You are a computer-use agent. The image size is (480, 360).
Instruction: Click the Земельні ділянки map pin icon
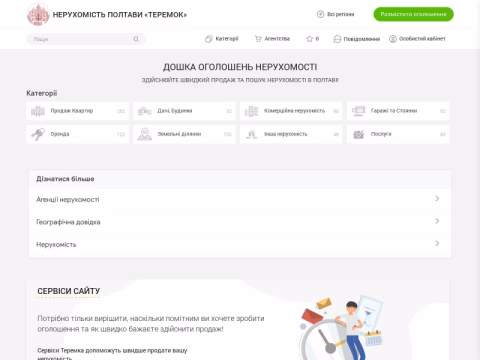[145, 134]
